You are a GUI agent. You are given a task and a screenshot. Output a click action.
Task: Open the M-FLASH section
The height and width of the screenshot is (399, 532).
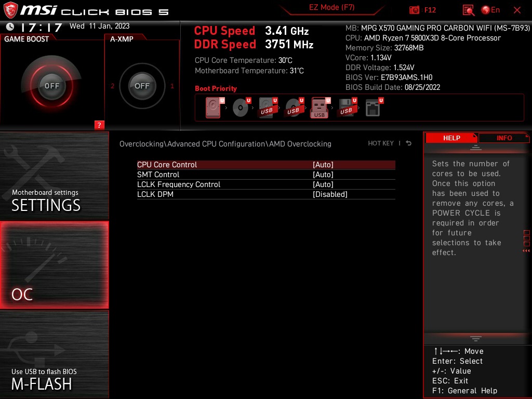tap(54, 354)
